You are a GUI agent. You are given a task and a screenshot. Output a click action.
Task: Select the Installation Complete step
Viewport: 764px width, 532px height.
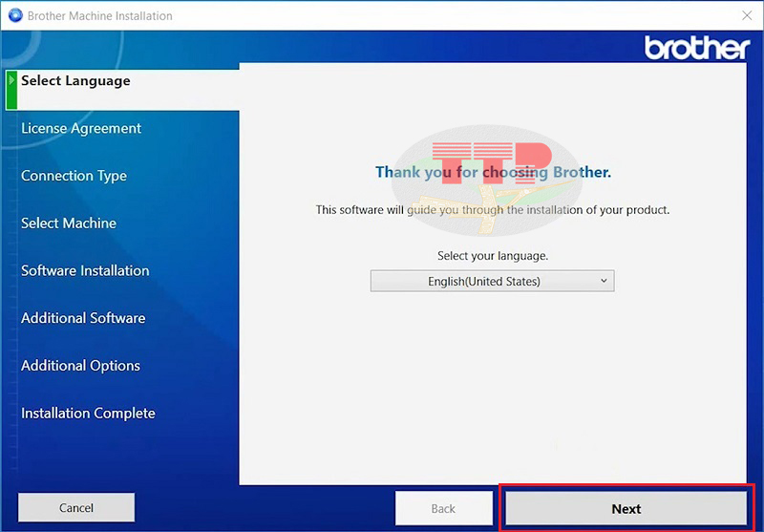[88, 414]
